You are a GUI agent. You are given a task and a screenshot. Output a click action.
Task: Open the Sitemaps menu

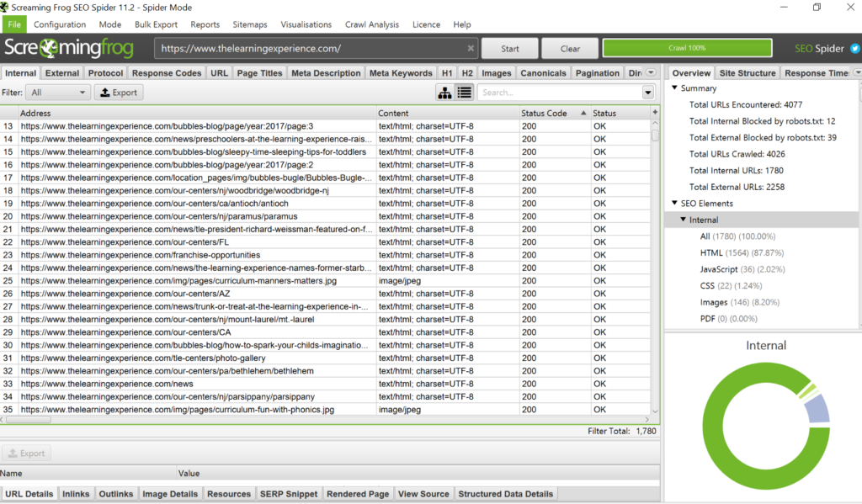(249, 24)
